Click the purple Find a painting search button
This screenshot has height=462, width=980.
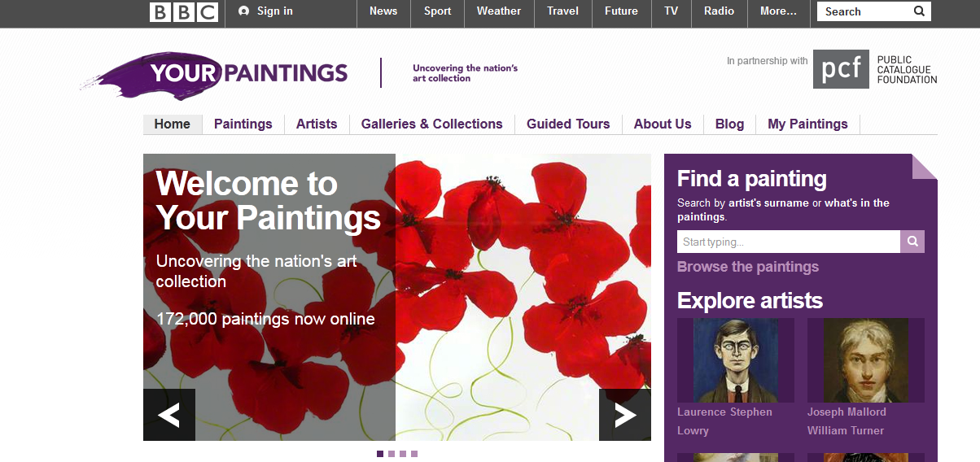point(912,242)
